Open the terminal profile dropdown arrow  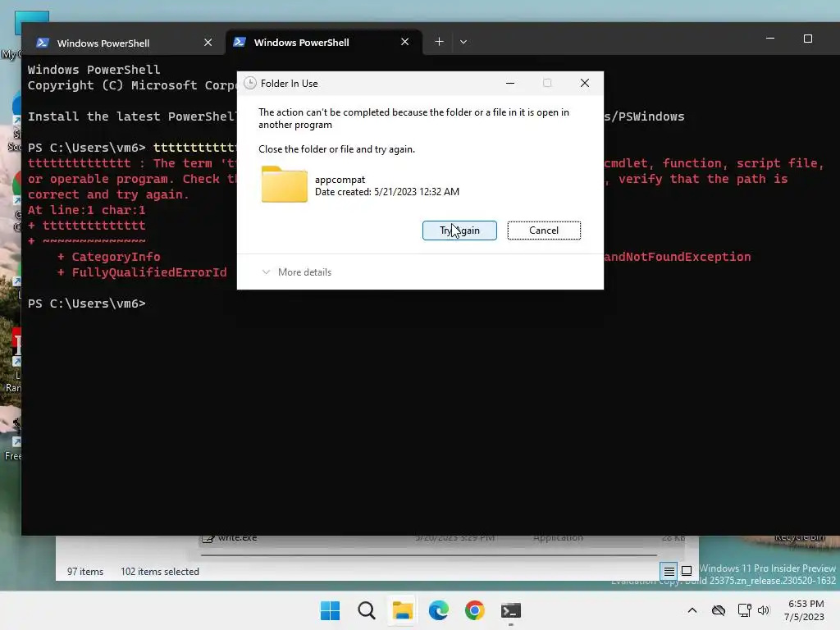463,42
